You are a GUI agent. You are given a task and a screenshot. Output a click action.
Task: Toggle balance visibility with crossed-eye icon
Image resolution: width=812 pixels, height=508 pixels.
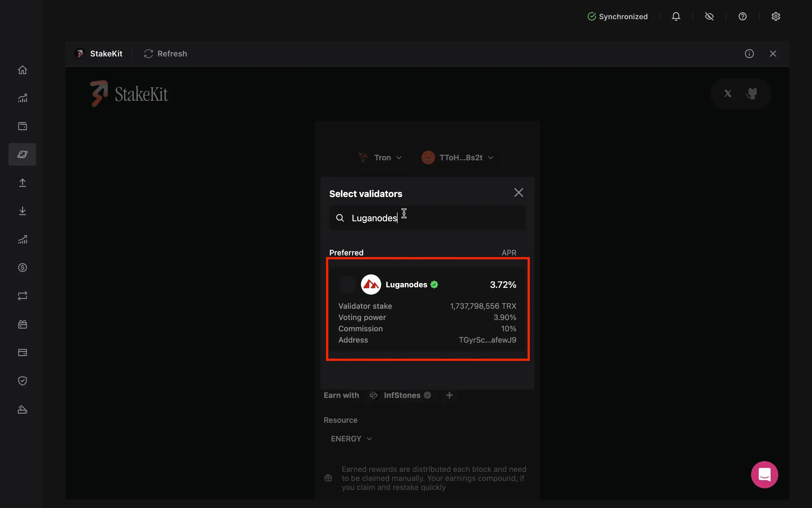(x=709, y=16)
